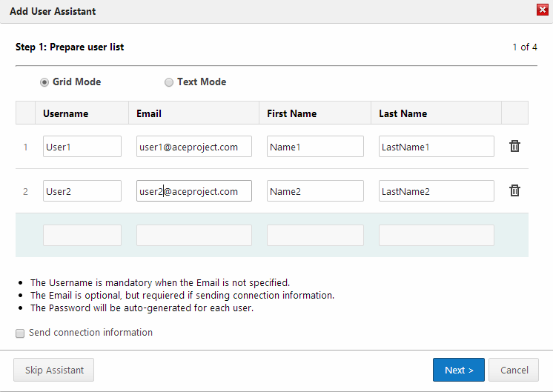The width and height of the screenshot is (553, 392).
Task: Edit the Name1 first name field
Action: pyautogui.click(x=315, y=146)
